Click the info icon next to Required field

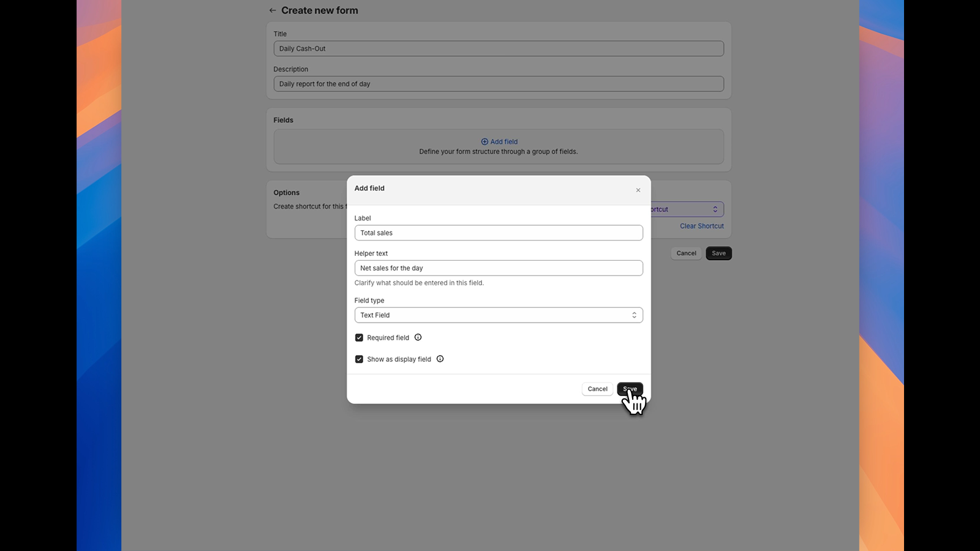[x=418, y=337]
